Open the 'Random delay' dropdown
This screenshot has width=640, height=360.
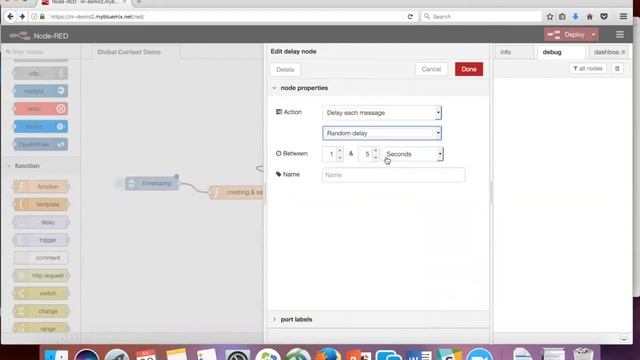[x=382, y=133]
